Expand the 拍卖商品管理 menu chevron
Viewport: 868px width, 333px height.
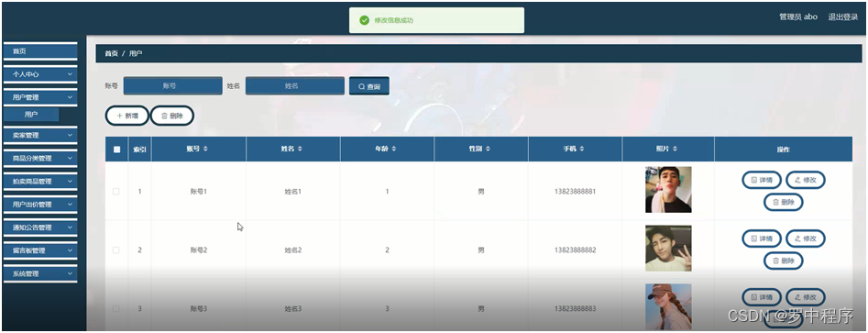(70, 182)
